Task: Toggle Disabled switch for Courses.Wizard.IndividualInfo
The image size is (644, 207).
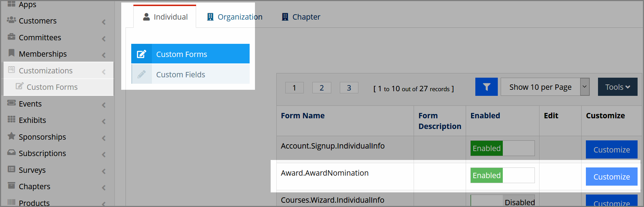Action: pyautogui.click(x=502, y=201)
